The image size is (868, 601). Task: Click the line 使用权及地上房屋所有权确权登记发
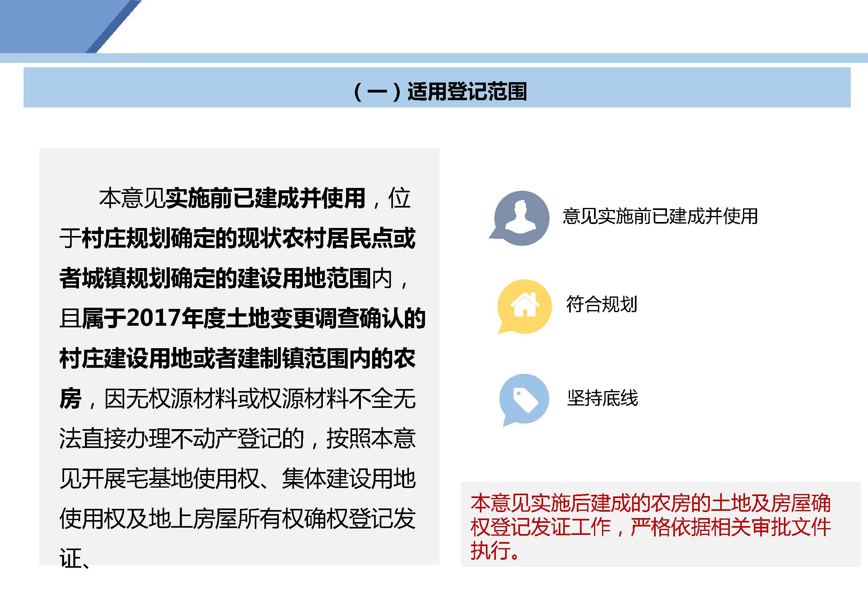[238, 518]
